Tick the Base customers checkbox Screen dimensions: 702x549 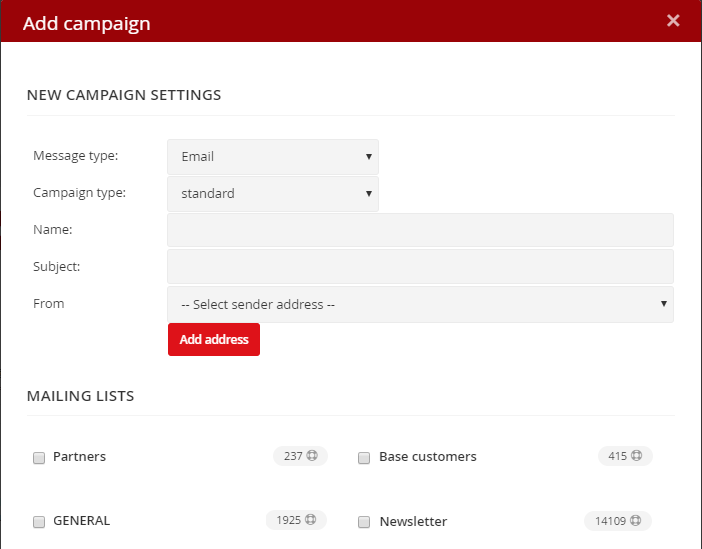tap(364, 458)
